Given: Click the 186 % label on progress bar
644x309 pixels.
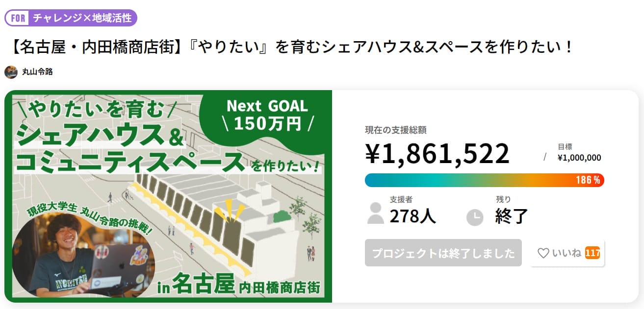Looking at the screenshot, I should pos(588,180).
